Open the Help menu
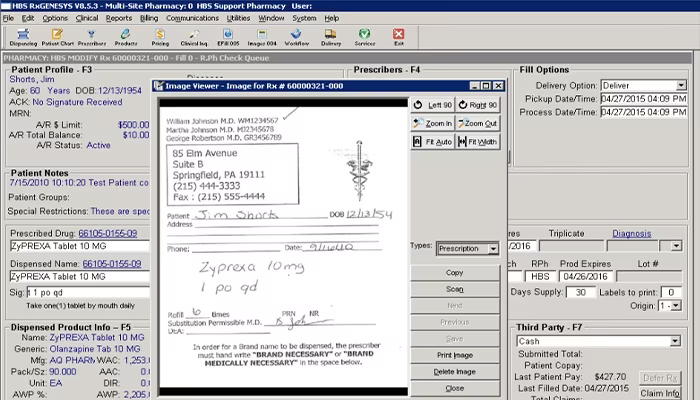The image size is (700, 400). click(331, 18)
